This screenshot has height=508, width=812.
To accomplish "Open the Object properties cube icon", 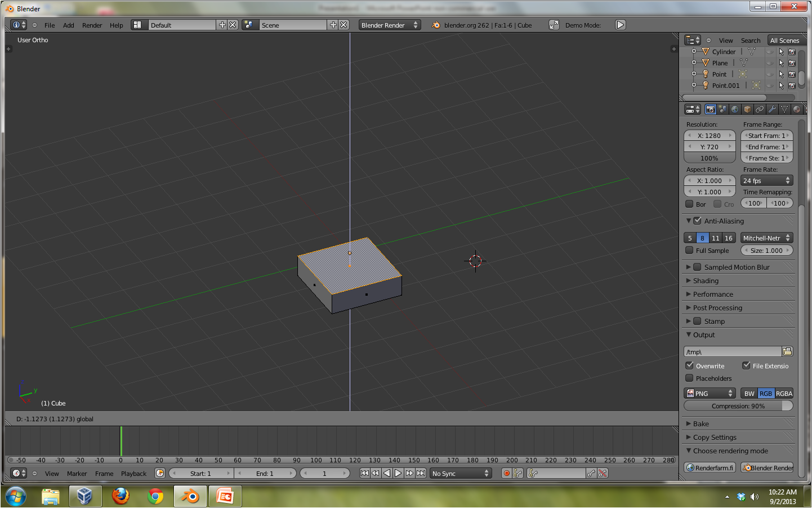I will (747, 109).
